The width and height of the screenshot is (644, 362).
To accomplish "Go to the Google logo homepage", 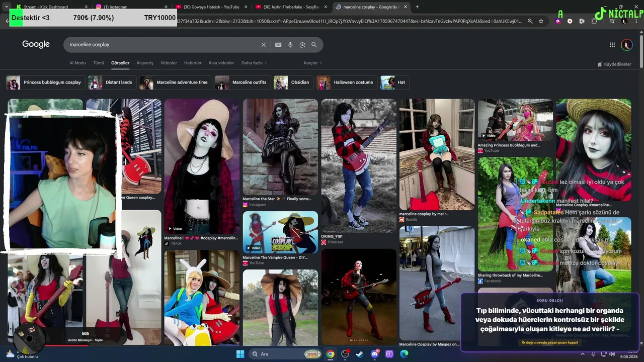I will 36,44.
